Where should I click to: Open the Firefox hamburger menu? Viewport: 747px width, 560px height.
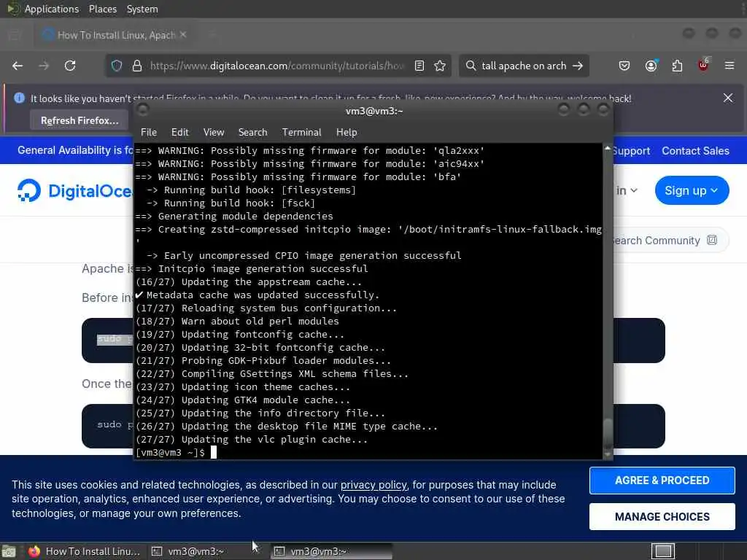[729, 66]
